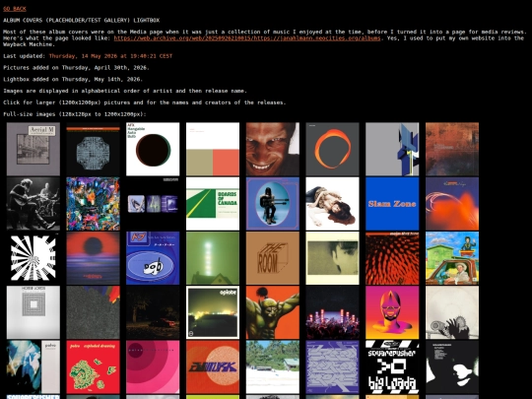Open the white concentric squares cover
The height and width of the screenshot is (399, 532).
pyautogui.click(x=33, y=312)
